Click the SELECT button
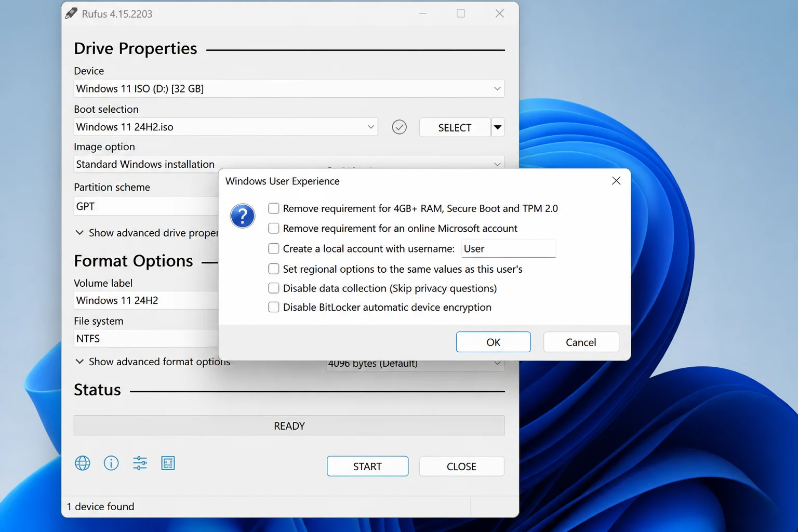 455,127
